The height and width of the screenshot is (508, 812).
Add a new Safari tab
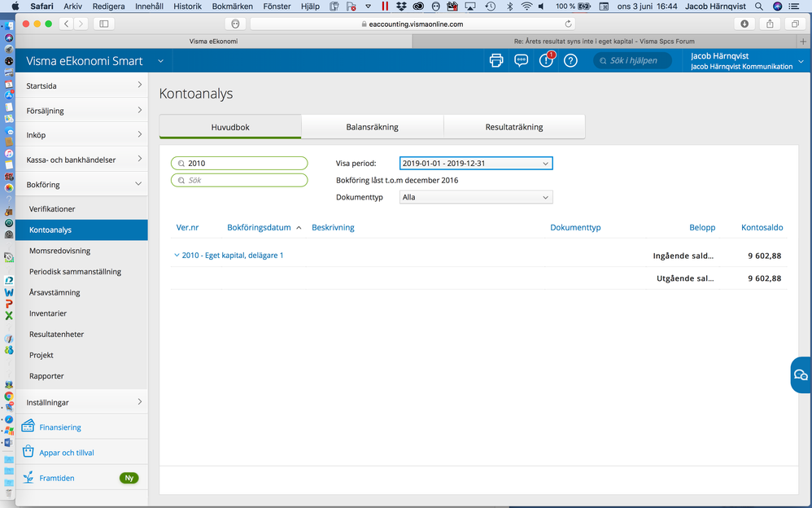803,42
